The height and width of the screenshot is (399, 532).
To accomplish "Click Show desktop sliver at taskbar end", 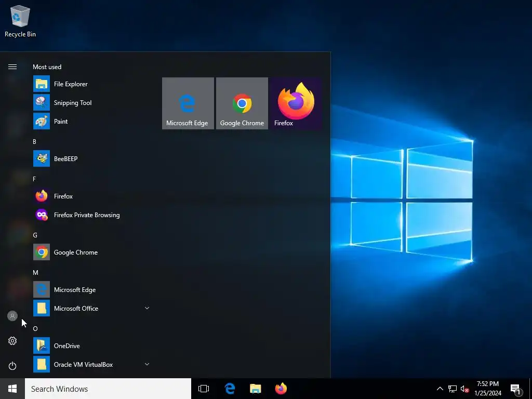I will 530,389.
